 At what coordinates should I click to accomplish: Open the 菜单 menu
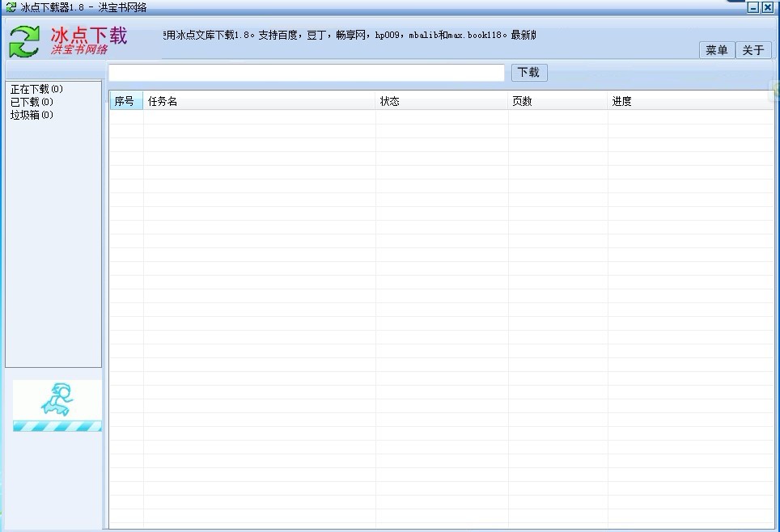coord(716,50)
